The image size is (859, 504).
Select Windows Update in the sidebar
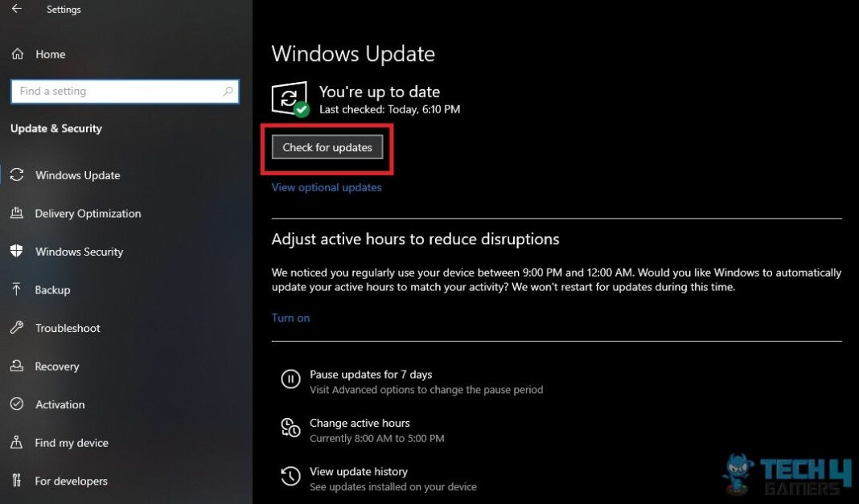77,175
